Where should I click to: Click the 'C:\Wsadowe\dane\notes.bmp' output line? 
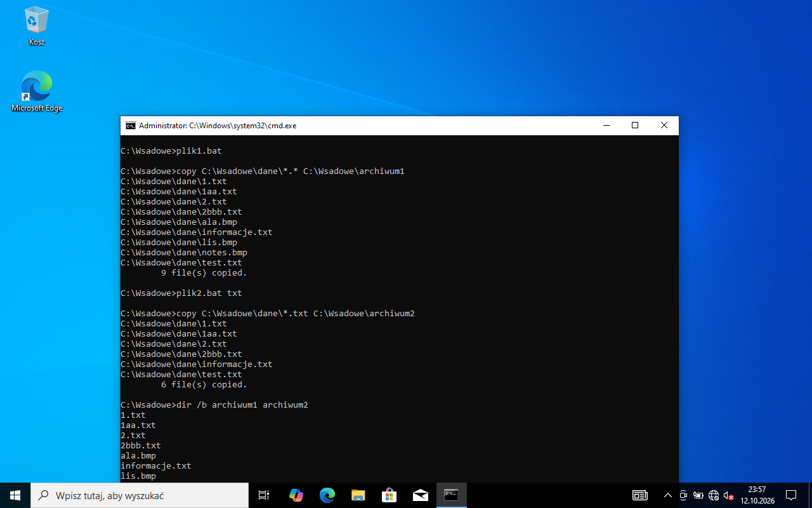pyautogui.click(x=184, y=253)
